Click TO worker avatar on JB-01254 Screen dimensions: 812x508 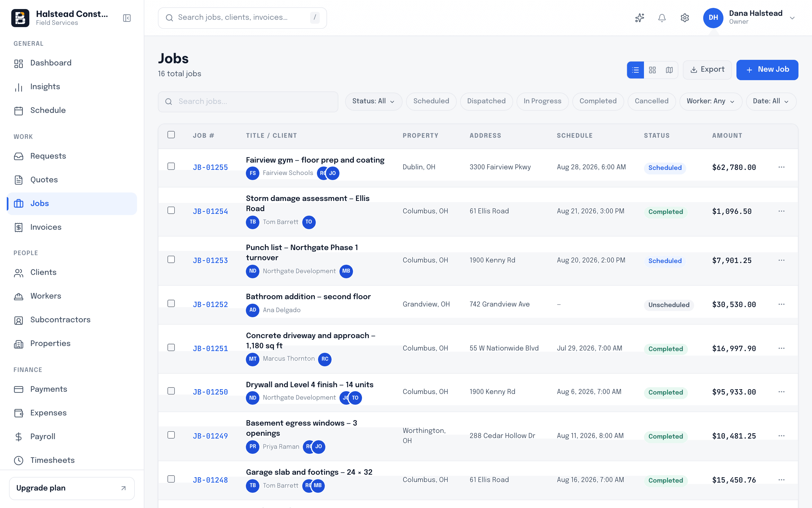click(x=309, y=222)
